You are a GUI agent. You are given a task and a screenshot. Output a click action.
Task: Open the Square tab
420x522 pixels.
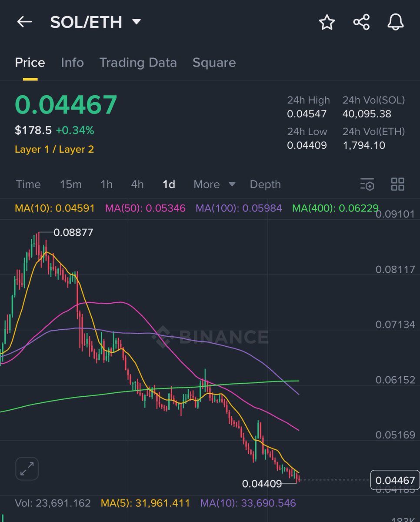(214, 63)
